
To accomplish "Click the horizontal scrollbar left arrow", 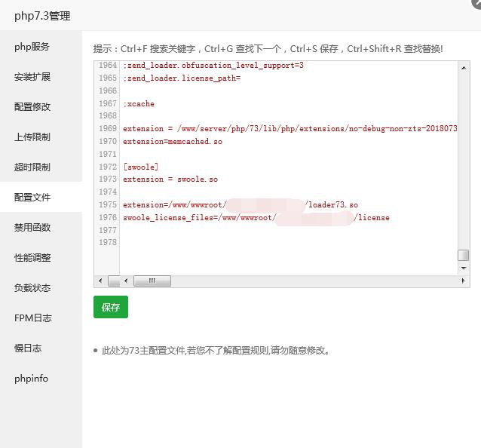I will pos(100,281).
